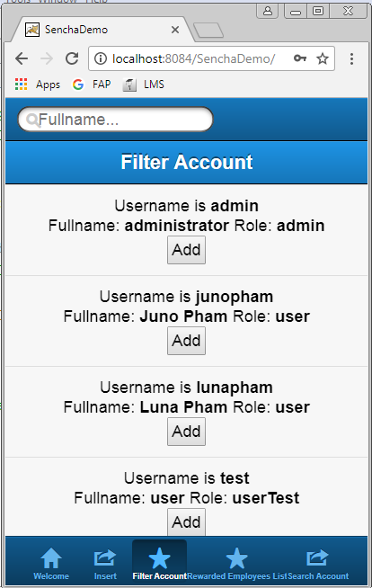
Task: Bookmark this page with the star icon
Action: point(323,58)
